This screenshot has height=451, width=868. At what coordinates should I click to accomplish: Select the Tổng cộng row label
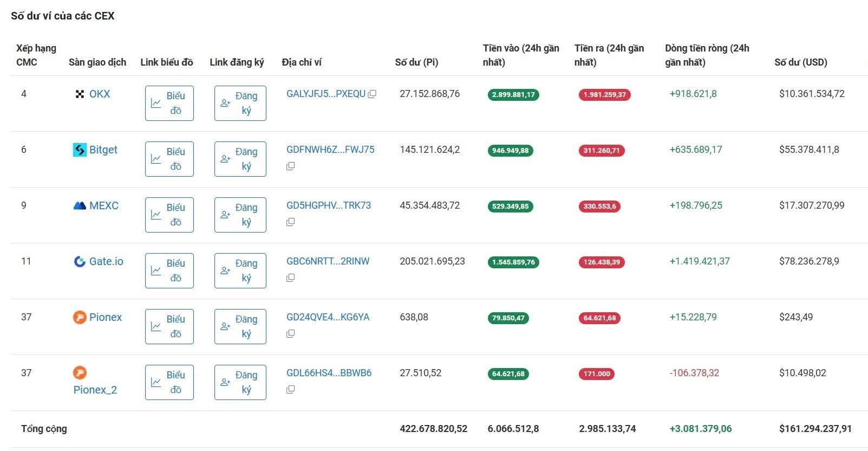pos(44,429)
